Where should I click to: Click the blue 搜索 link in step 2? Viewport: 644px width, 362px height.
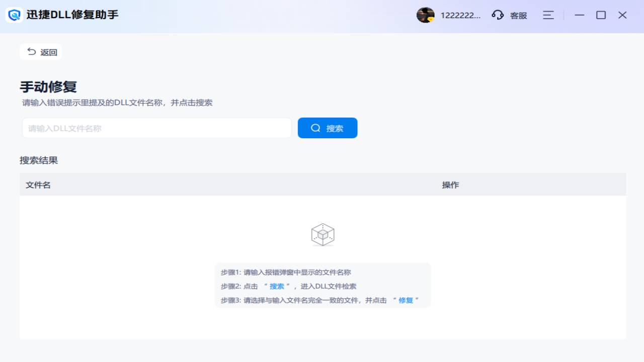[x=277, y=287]
